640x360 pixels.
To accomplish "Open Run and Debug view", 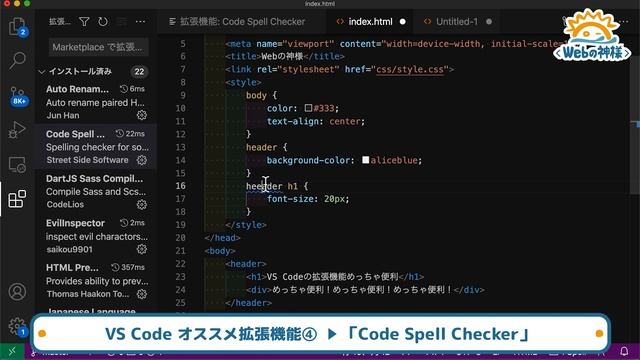I will pos(17,130).
